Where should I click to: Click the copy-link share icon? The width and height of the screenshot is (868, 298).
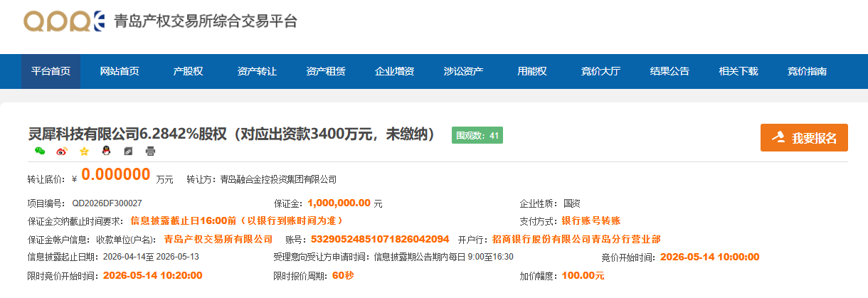pos(128,151)
